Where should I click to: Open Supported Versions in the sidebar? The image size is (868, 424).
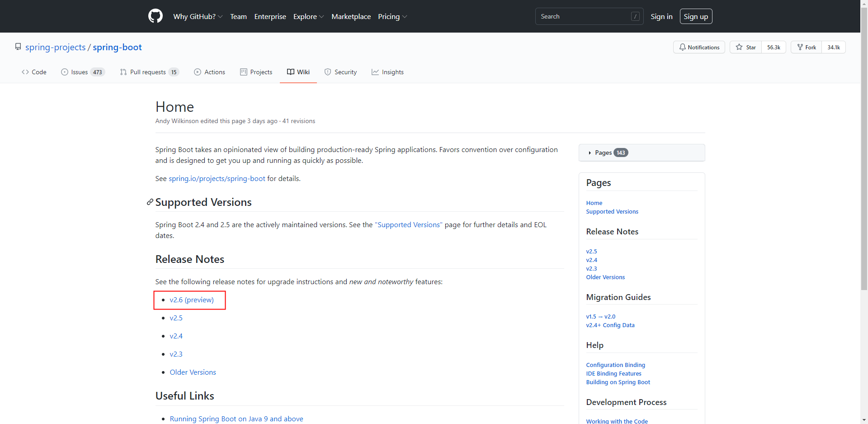(x=612, y=212)
